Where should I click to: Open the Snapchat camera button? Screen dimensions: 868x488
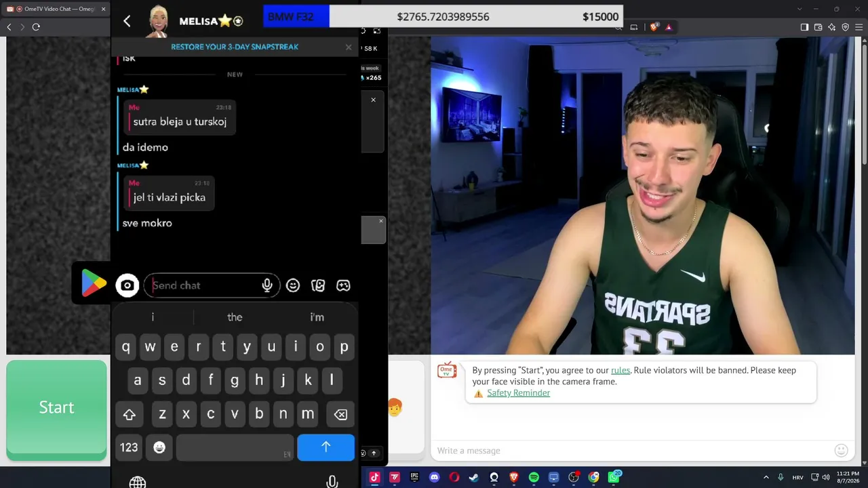point(127,285)
